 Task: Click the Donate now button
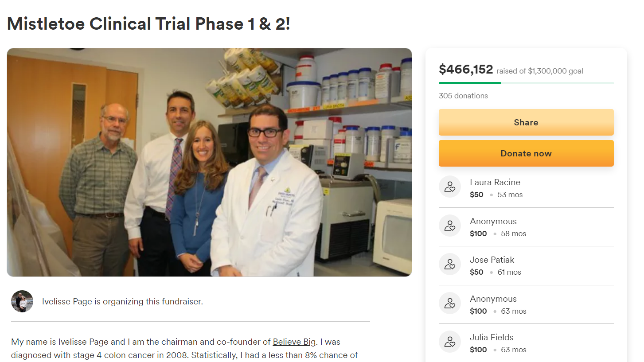(526, 153)
